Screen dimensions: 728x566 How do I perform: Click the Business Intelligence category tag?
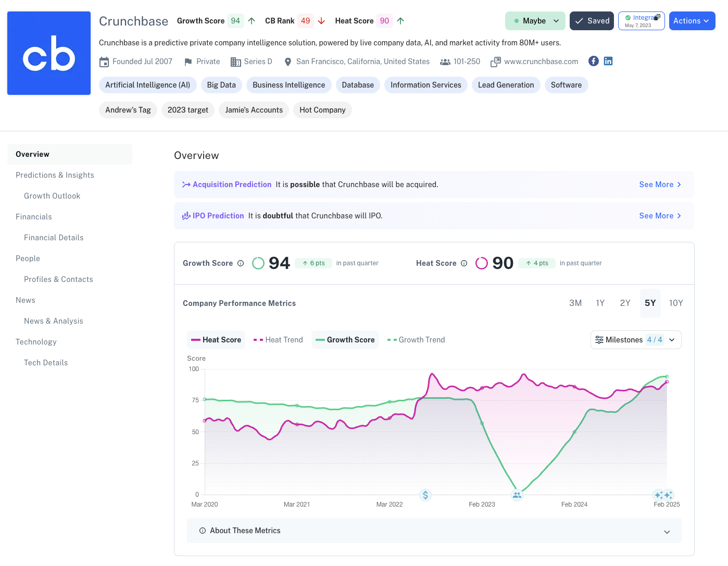pyautogui.click(x=289, y=85)
